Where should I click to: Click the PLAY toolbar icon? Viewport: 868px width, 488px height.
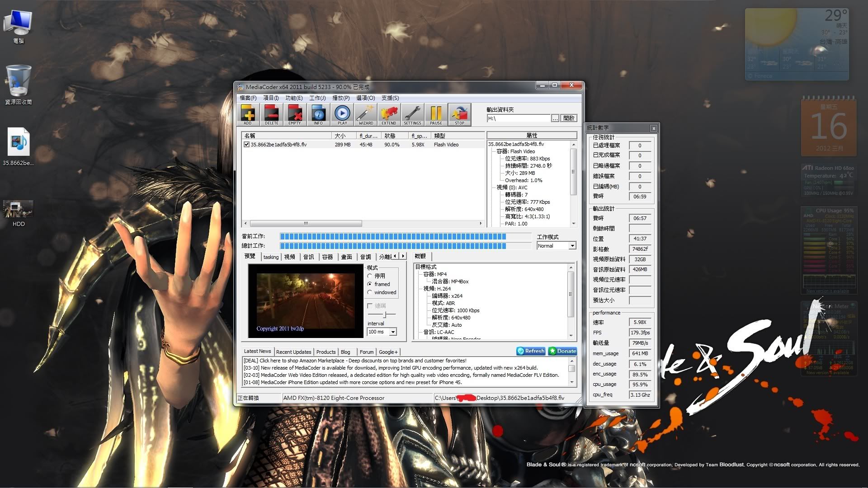pos(342,114)
